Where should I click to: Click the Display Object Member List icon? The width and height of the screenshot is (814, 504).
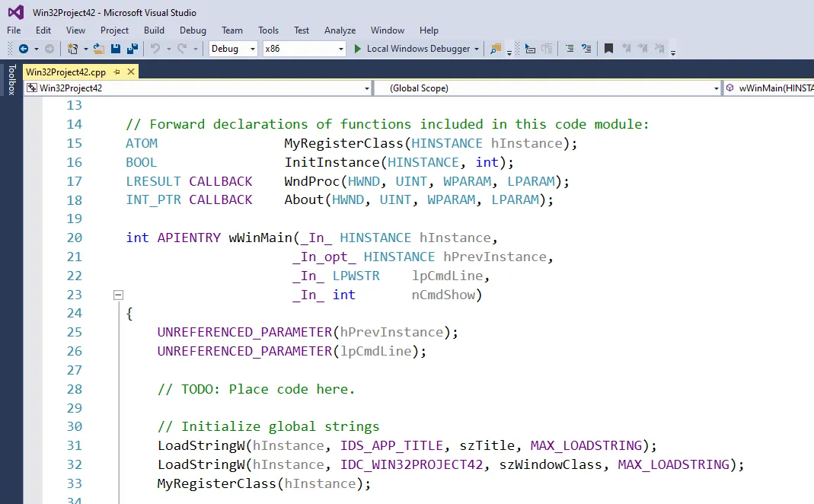(530, 49)
